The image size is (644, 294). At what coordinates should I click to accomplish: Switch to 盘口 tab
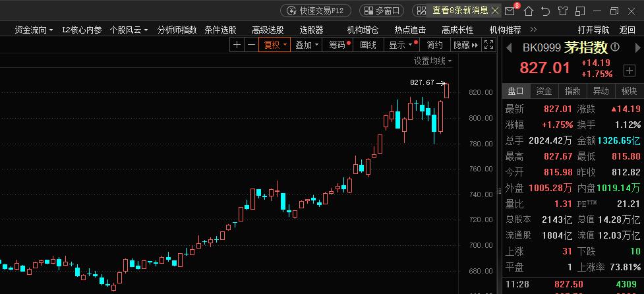516,91
